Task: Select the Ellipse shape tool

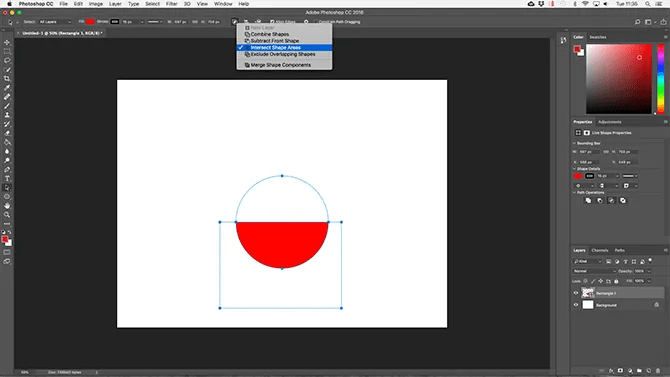Action: (7, 197)
